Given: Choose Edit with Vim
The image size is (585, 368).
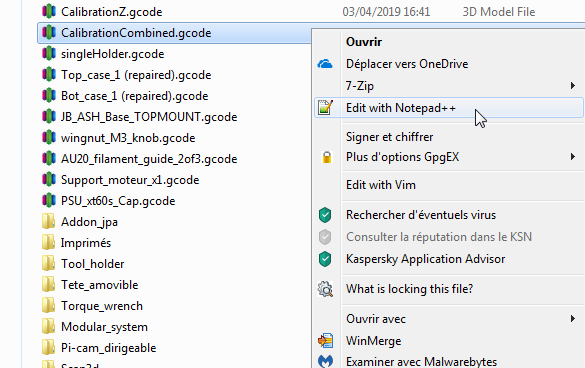Looking at the screenshot, I should pyautogui.click(x=381, y=185).
